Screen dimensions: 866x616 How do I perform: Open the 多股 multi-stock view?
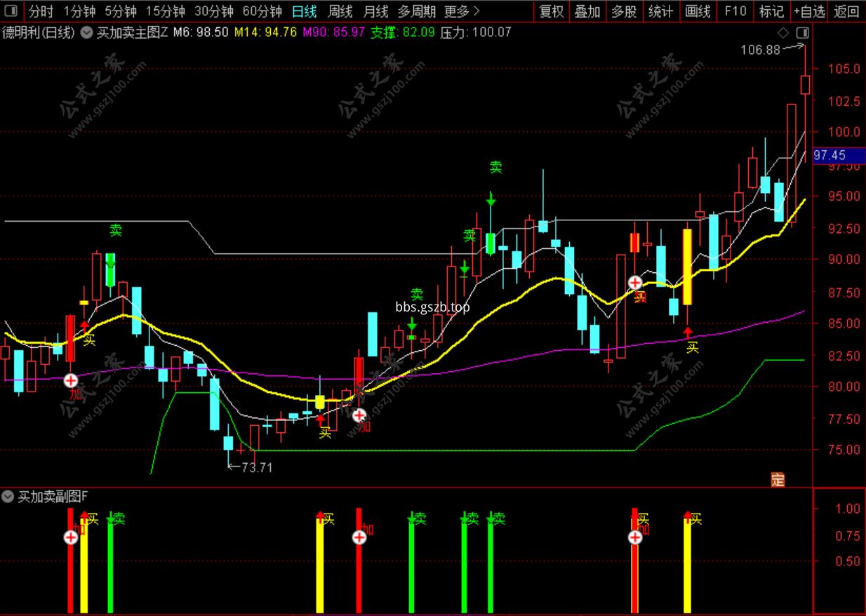[624, 11]
